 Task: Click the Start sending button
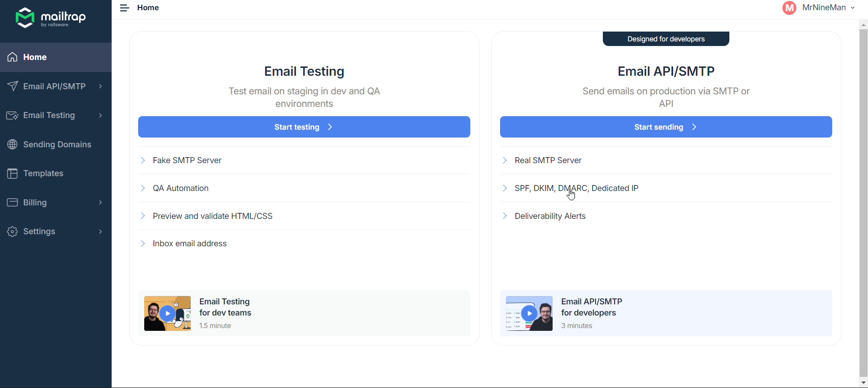666,127
